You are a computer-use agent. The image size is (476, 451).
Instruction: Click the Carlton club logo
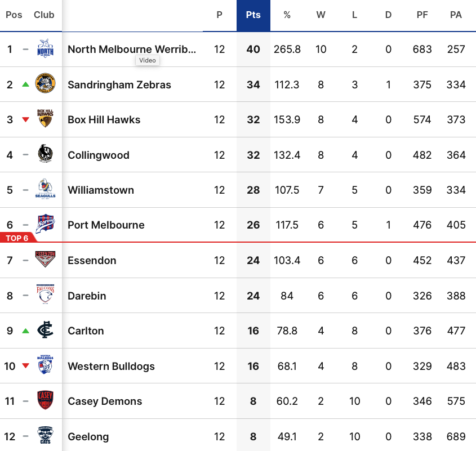click(x=45, y=331)
